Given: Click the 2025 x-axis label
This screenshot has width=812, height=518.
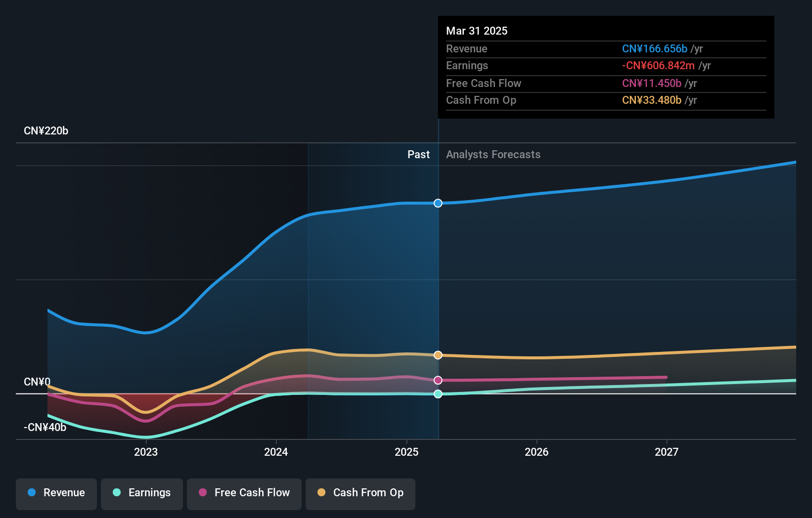Looking at the screenshot, I should (x=406, y=452).
